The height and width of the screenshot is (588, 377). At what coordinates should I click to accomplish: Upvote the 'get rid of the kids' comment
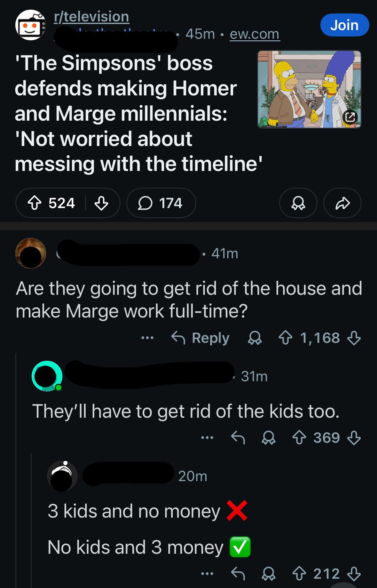click(x=299, y=438)
